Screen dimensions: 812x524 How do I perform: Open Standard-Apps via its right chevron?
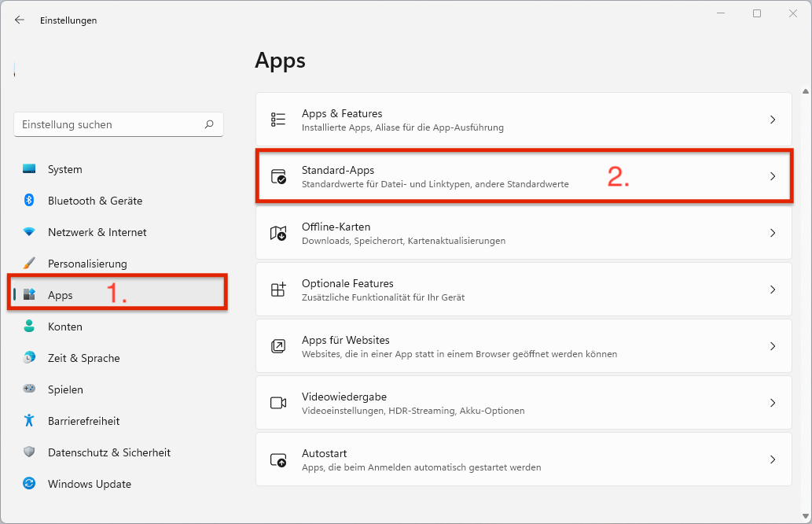(x=772, y=175)
